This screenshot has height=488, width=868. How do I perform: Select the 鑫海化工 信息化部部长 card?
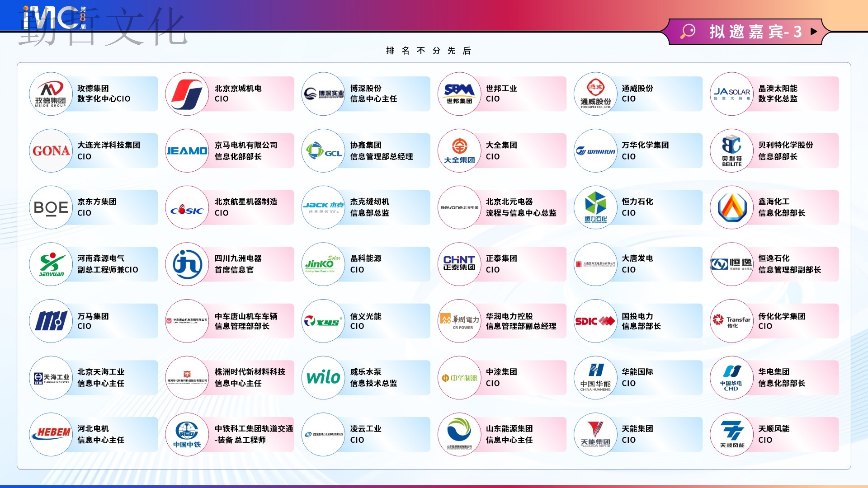775,207
